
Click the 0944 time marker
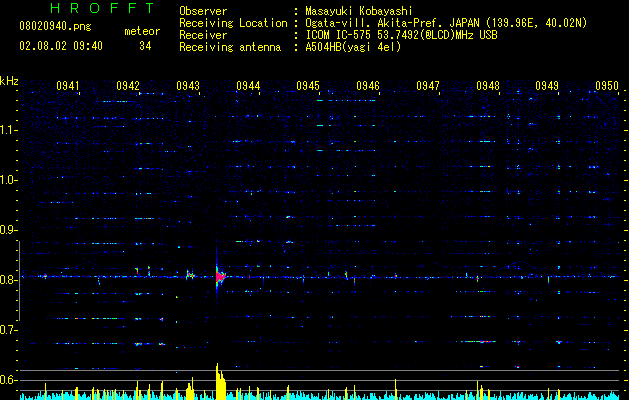(x=248, y=86)
